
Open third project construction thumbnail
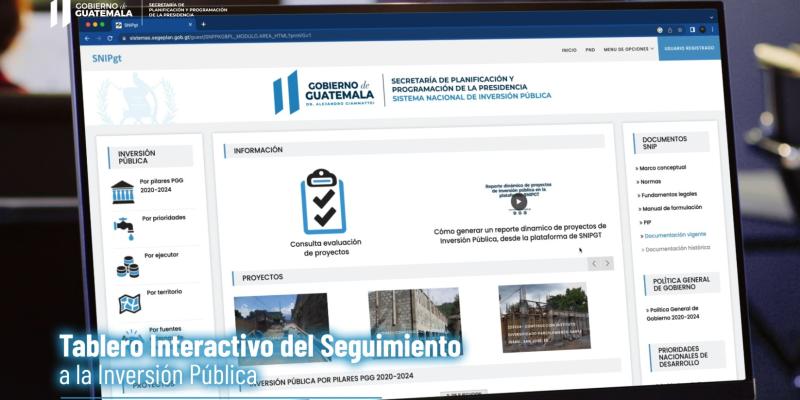(544, 317)
